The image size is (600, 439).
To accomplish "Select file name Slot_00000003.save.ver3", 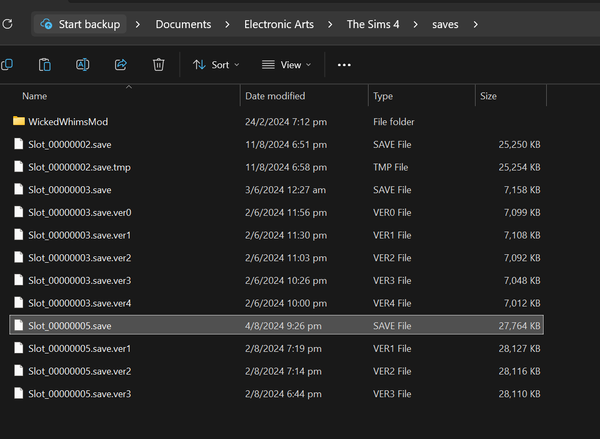I will tap(80, 281).
